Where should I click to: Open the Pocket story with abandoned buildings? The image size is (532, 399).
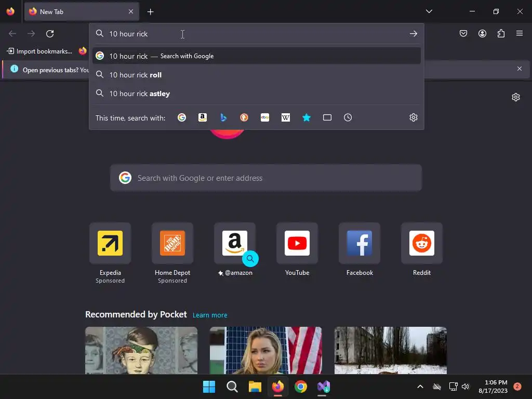coord(391,351)
